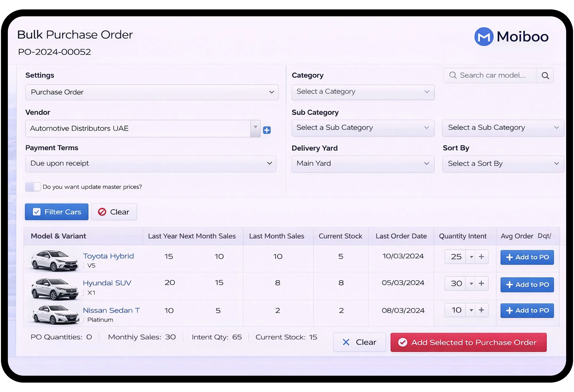Open Toyota Hybrid quantity dropdown arrow
The image size is (574, 392).
click(x=471, y=257)
